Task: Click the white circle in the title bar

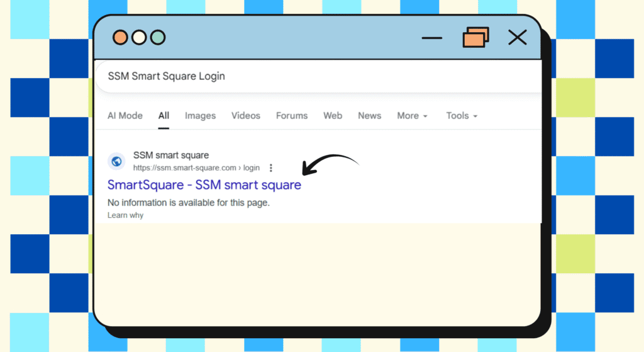Action: [x=139, y=38]
